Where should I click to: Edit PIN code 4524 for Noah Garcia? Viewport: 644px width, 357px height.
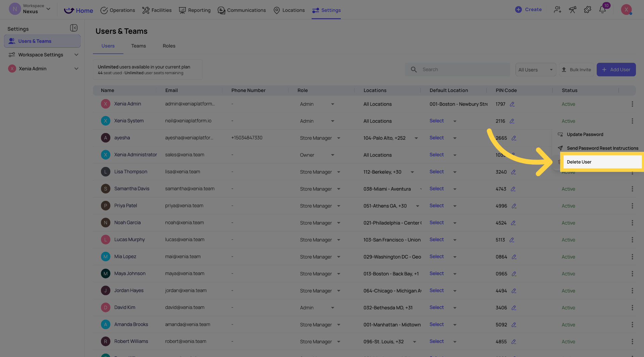coord(513,223)
